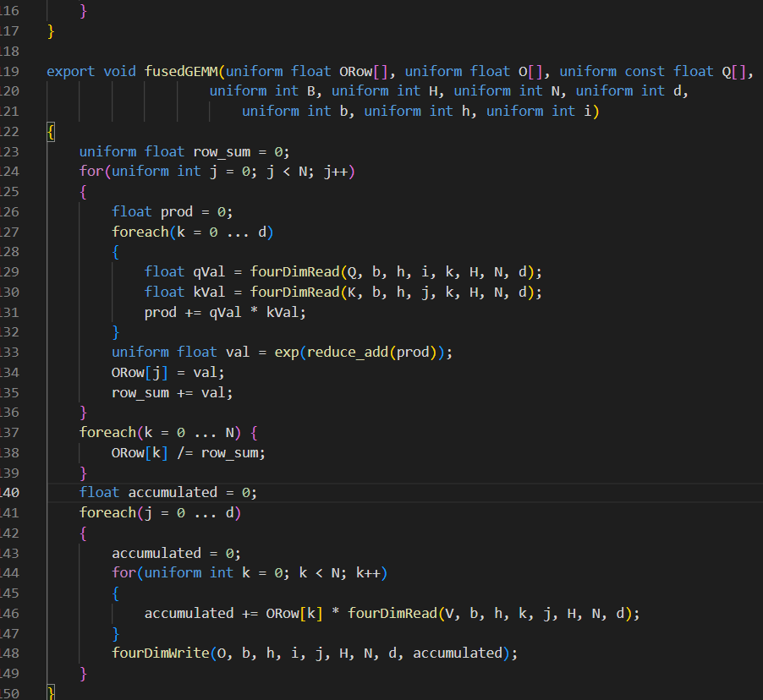The image size is (763, 700).
Task: Click reduce_add in the val assignment
Action: pos(347,353)
